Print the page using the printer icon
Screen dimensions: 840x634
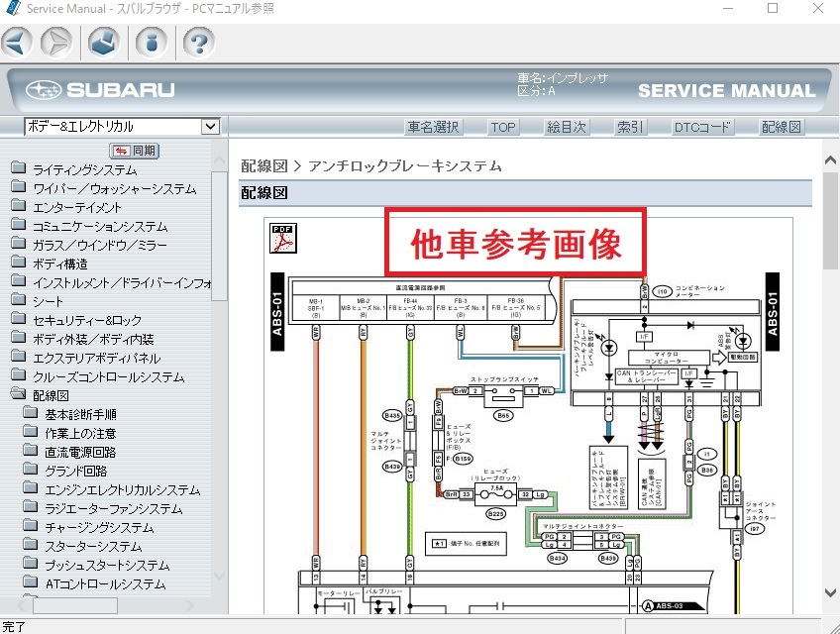coord(104,42)
